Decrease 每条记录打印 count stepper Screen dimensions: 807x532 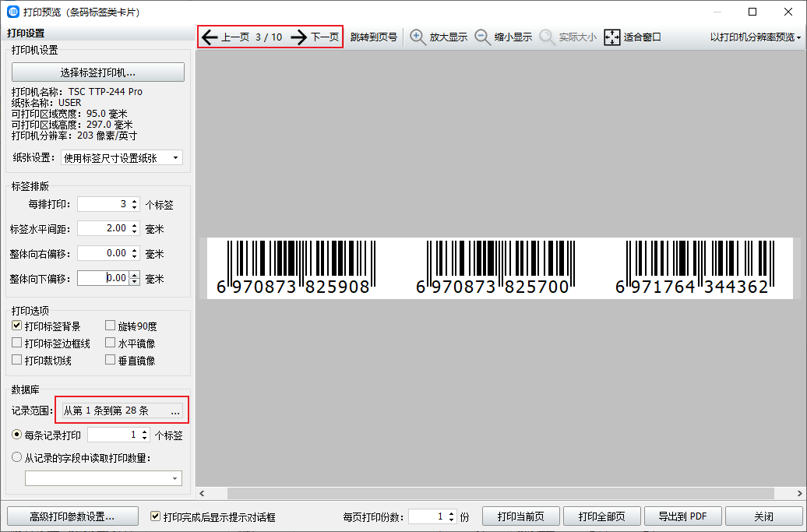pos(145,439)
